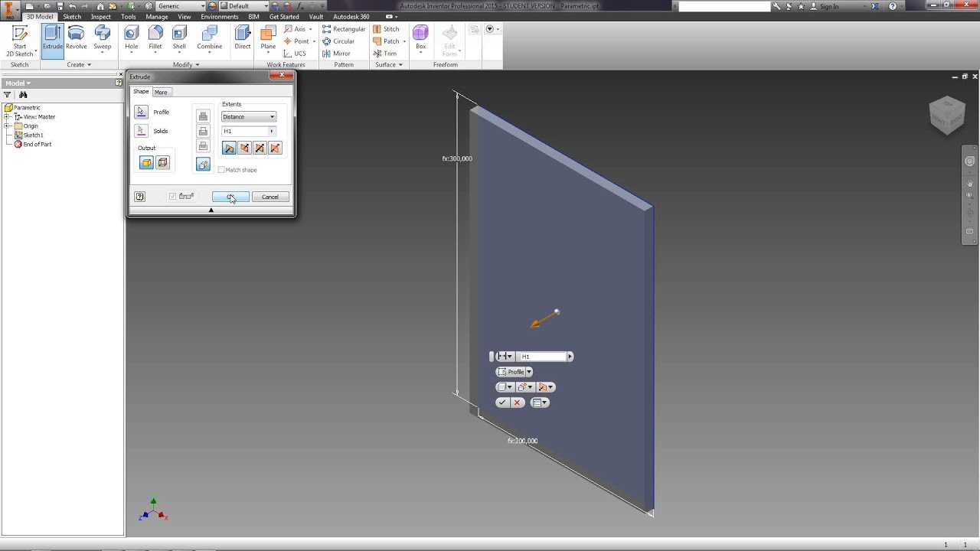Open the Default appearance dropdown
980x551 pixels.
249,6
